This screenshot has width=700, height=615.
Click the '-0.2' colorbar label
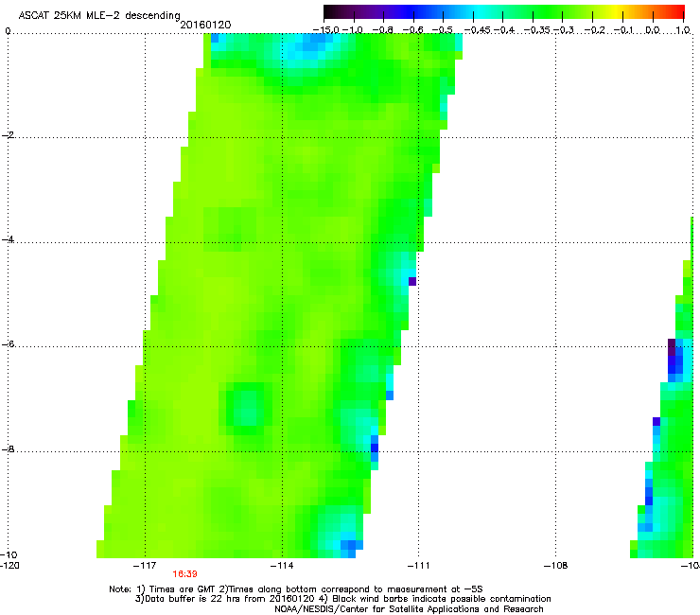[594, 30]
